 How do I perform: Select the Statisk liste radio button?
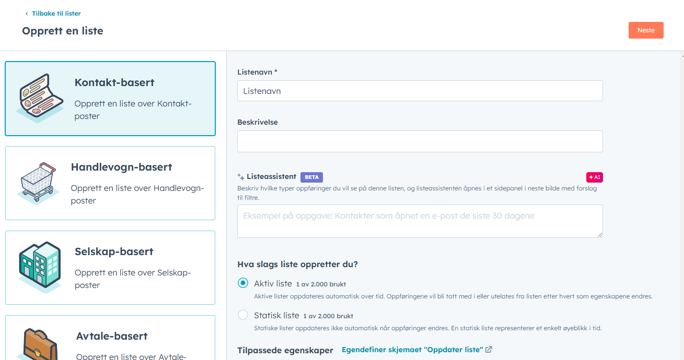point(243,315)
